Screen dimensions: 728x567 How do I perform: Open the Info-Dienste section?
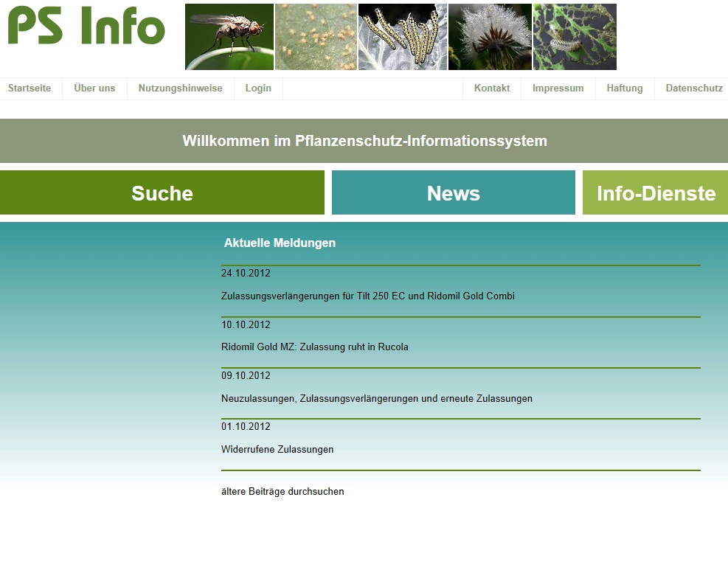click(x=655, y=193)
